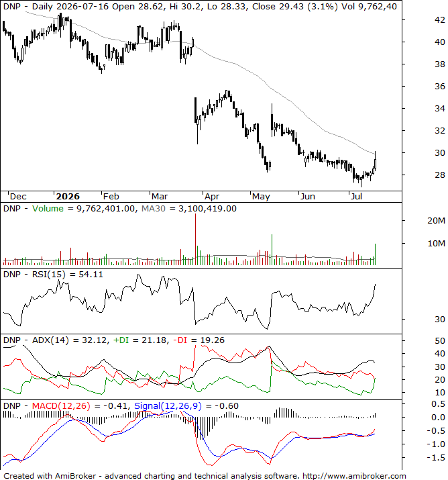Click the 'Dec' month label on time axis
The width and height of the screenshot is (448, 480).
(x=18, y=196)
